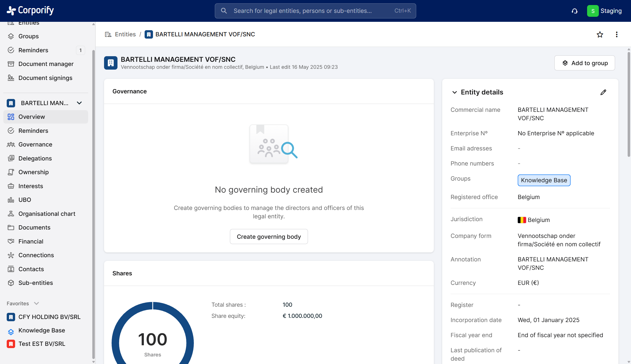Expand the BARTELLI MAN... entity switcher
This screenshot has width=631, height=364.
pos(79,103)
